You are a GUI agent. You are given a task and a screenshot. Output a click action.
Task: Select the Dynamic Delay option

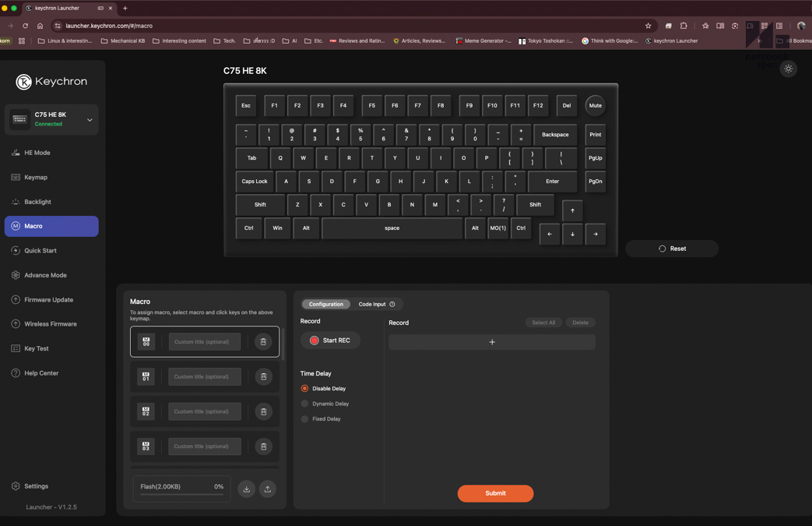[304, 404]
